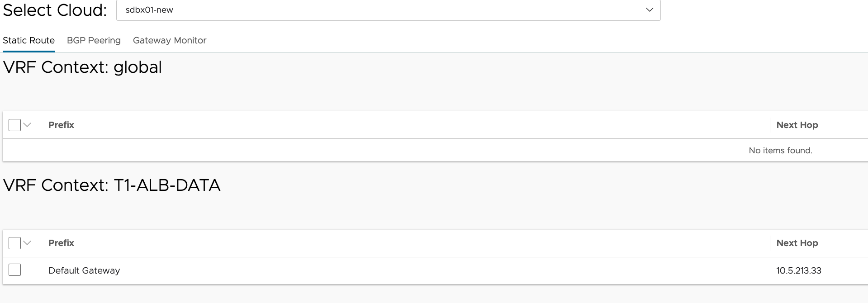Click the VRF Context: global heading

pyautogui.click(x=82, y=67)
